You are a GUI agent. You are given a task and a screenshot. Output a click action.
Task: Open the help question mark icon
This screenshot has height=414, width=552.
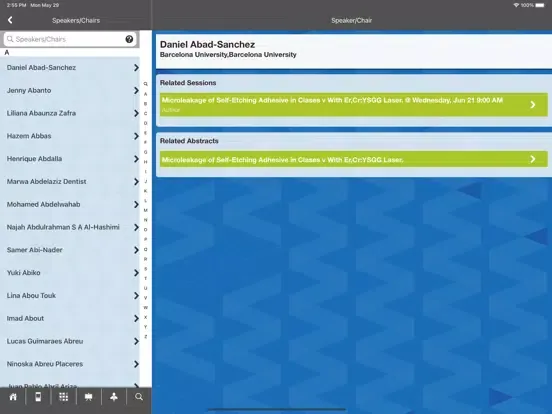(129, 39)
